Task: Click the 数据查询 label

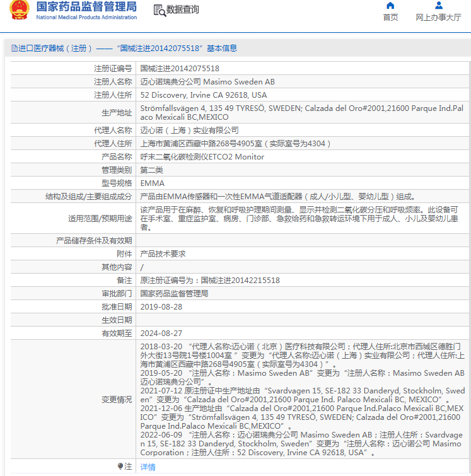Action: tap(183, 9)
